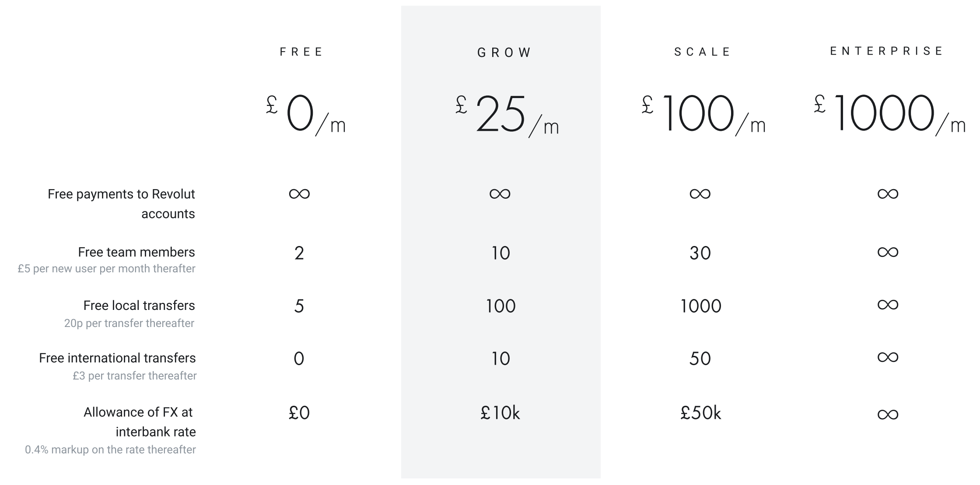
Task: Click the Enterprise infinity symbol for international transfers
Action: [x=888, y=357]
